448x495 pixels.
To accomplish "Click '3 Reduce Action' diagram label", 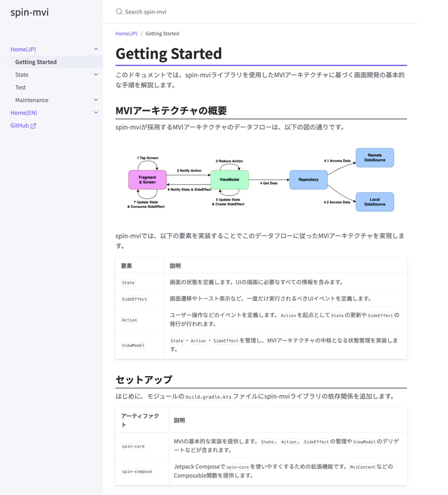I will (x=229, y=161).
